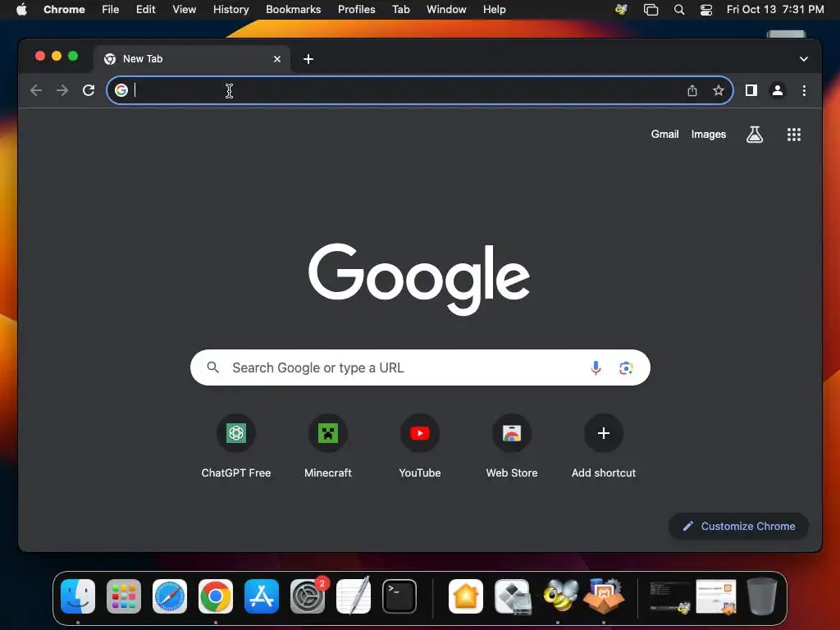Open the YouTube shortcut

[419, 433]
